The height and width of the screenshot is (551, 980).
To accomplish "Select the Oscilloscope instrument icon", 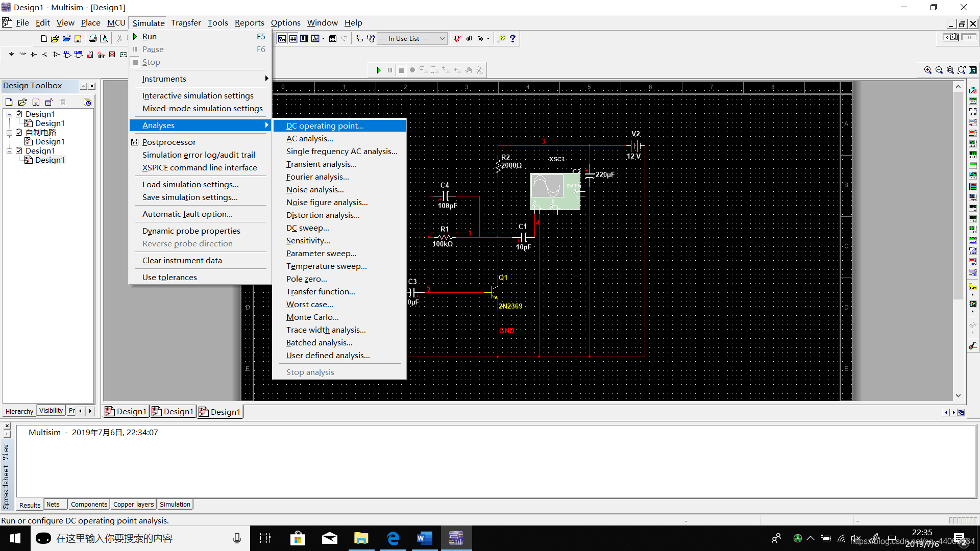I will click(973, 122).
